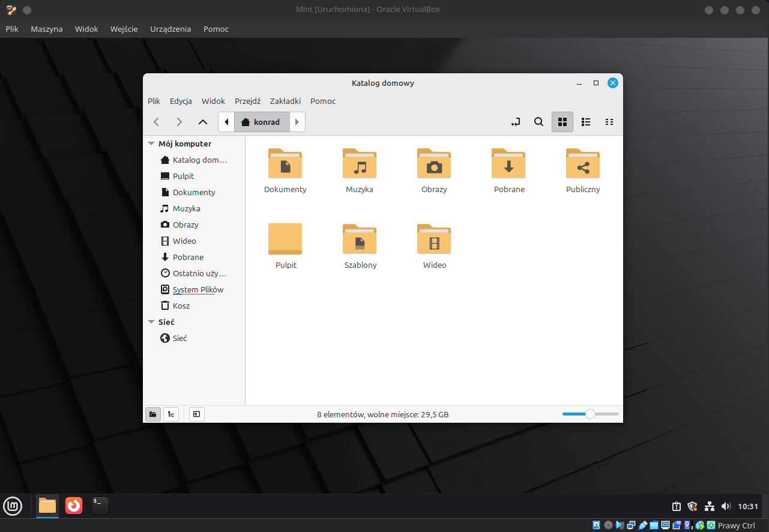Screen dimensions: 769x532
Task: Open the clipboard notification tray icon
Action: pyautogui.click(x=677, y=507)
